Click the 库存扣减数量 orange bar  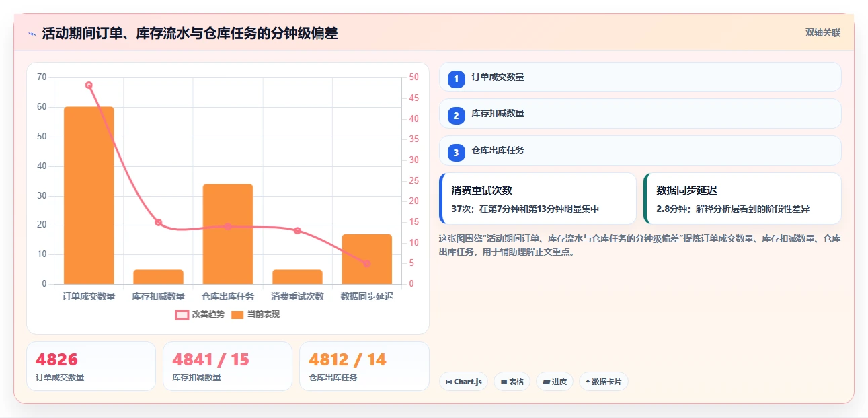coord(158,277)
